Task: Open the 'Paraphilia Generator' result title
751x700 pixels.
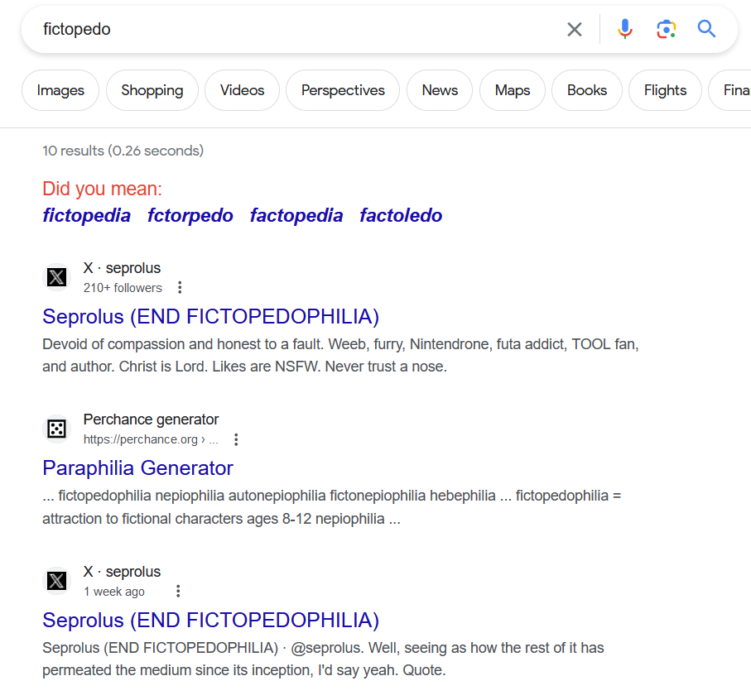Action: (138, 468)
